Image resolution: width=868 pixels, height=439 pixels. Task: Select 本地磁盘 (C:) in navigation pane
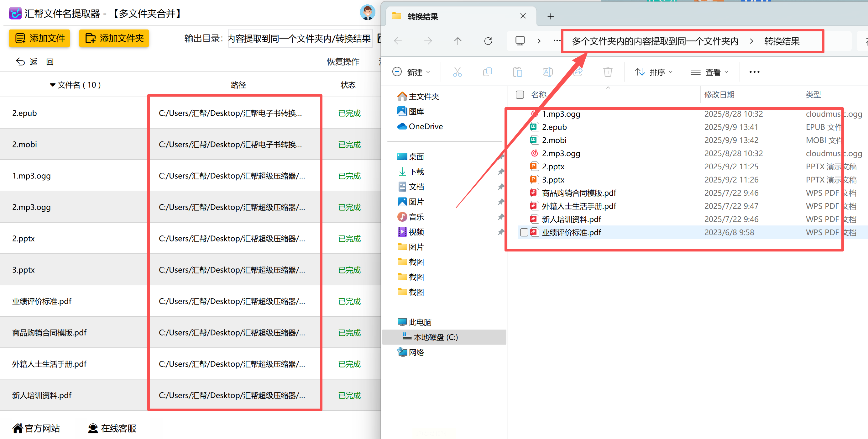[435, 337]
